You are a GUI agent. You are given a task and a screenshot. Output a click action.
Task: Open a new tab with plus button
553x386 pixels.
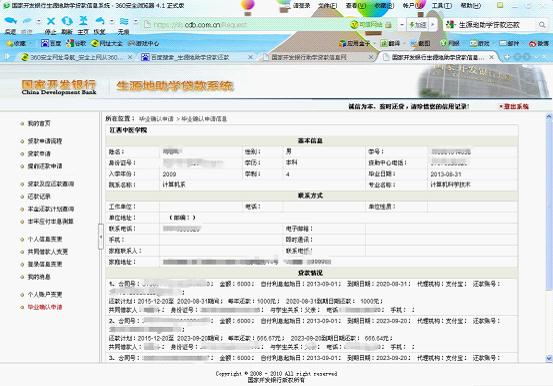[507, 57]
